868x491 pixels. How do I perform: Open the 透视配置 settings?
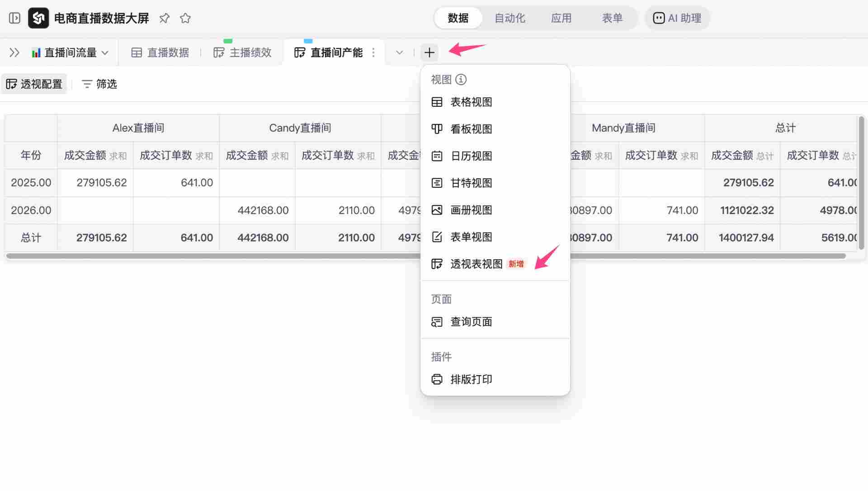34,84
